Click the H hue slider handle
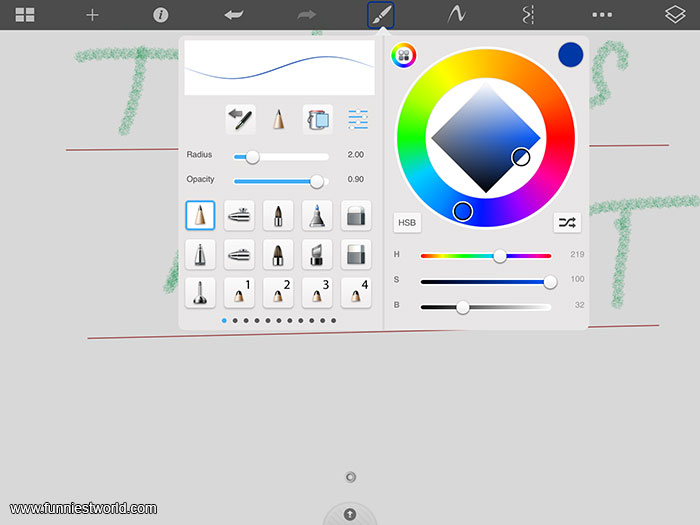 pyautogui.click(x=500, y=256)
